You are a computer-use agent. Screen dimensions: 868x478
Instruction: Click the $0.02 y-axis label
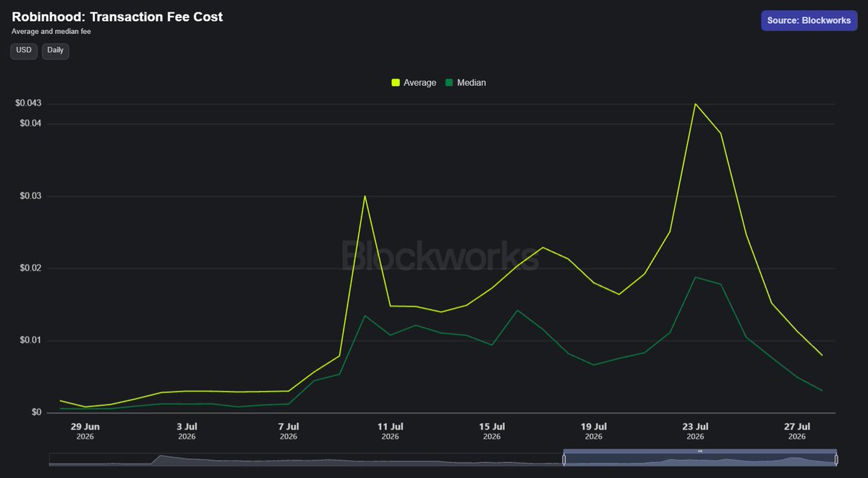click(x=30, y=268)
